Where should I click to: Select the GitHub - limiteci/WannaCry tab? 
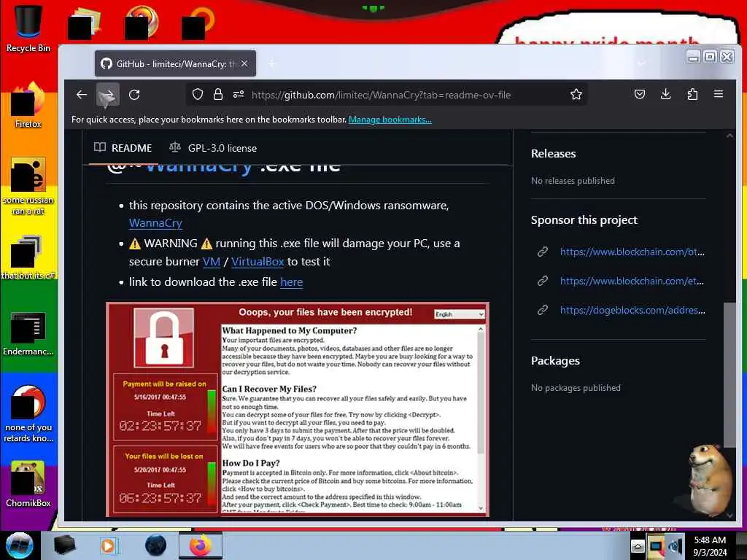(x=175, y=63)
